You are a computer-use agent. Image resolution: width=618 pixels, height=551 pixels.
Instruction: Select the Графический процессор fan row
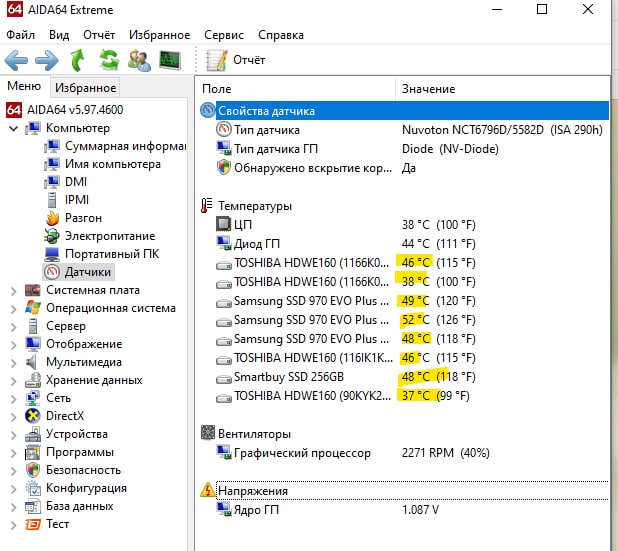404,453
